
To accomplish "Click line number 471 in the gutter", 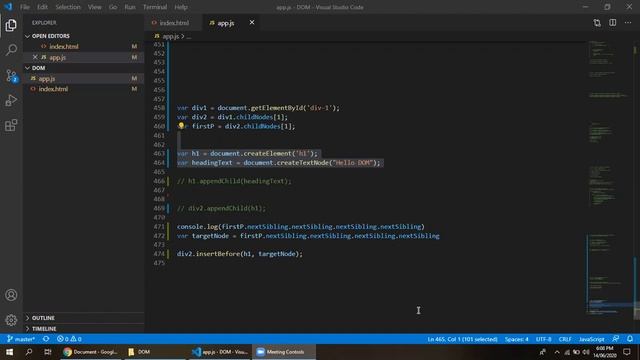I will (158, 227).
